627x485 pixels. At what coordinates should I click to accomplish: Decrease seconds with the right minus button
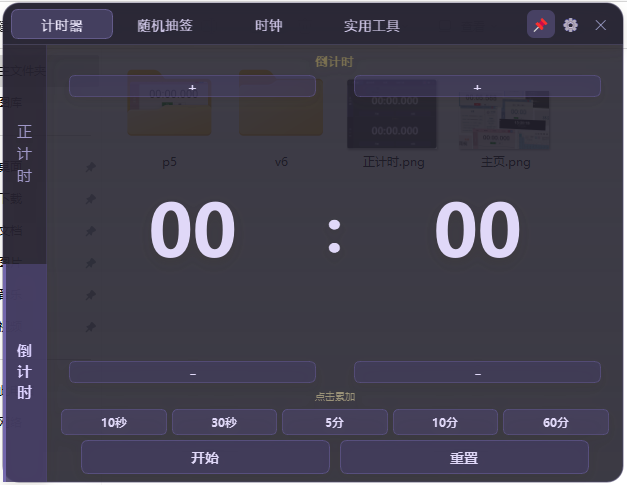click(477, 372)
